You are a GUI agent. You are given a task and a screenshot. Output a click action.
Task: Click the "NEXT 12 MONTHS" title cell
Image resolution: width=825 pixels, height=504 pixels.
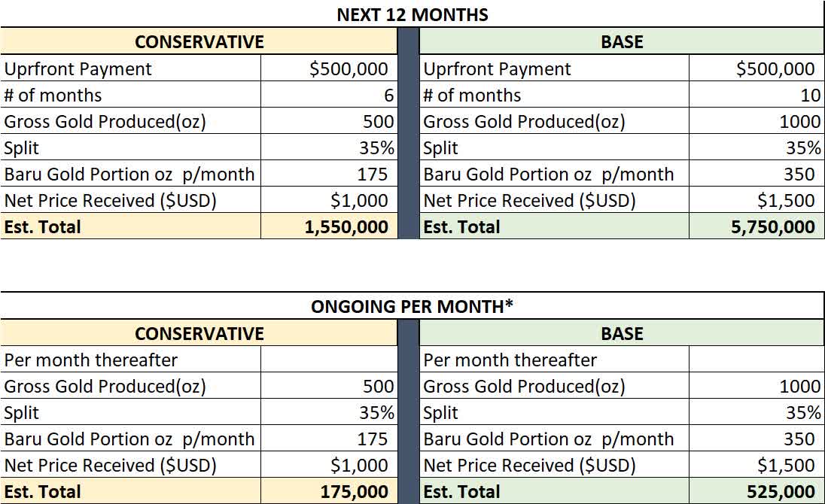(x=412, y=14)
